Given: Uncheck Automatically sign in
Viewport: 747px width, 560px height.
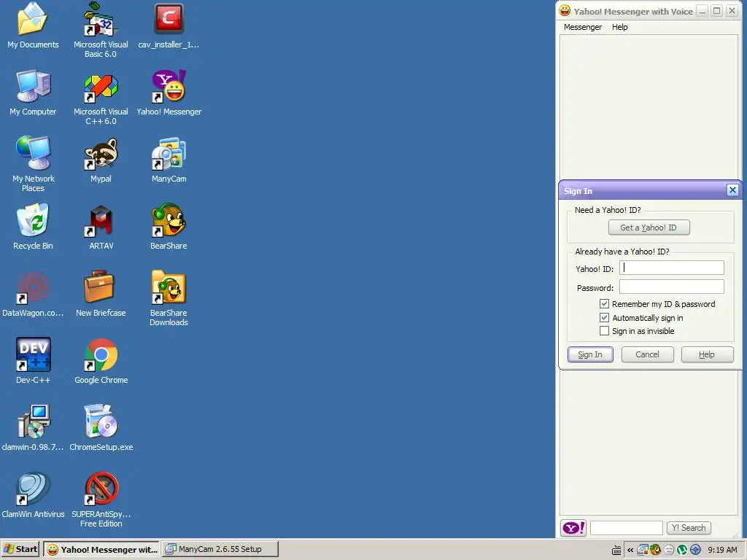Looking at the screenshot, I should 605,318.
